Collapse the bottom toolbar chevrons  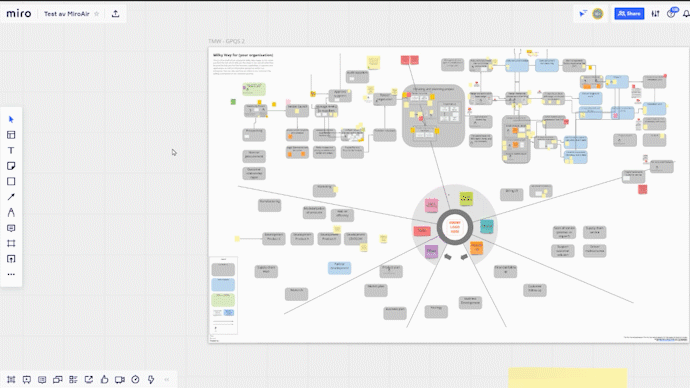click(167, 379)
